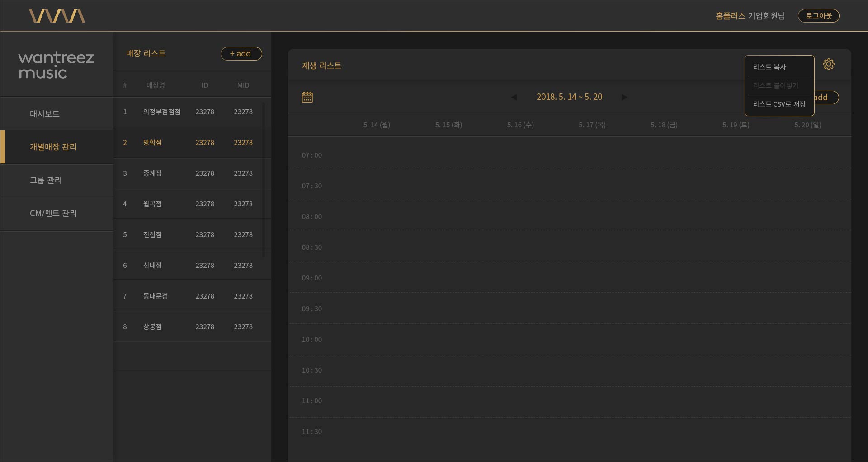
Task: Open the calendar date picker icon
Action: [x=307, y=97]
